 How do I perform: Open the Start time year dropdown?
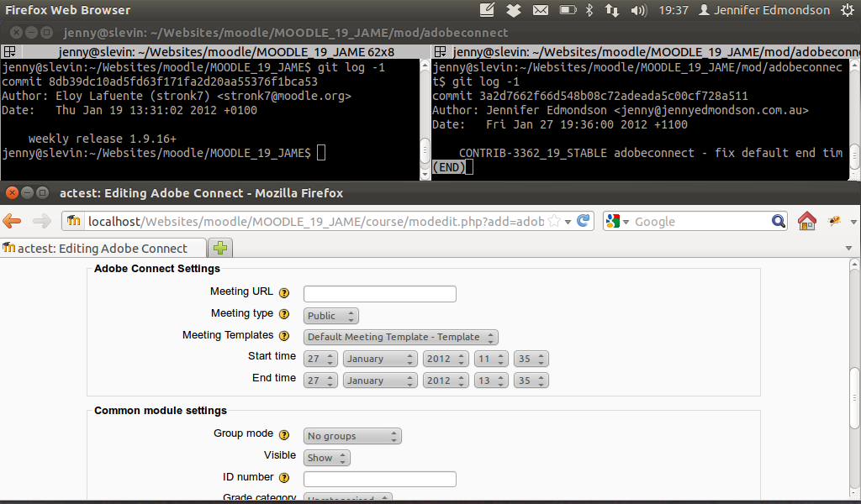(x=446, y=360)
